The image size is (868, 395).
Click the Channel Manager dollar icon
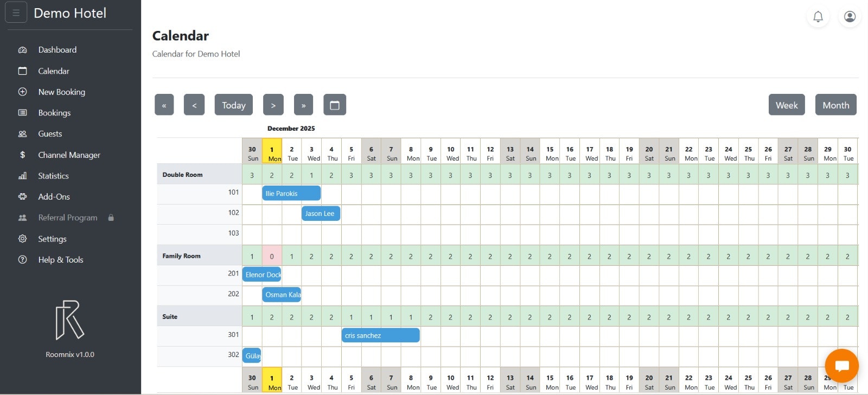pos(23,155)
